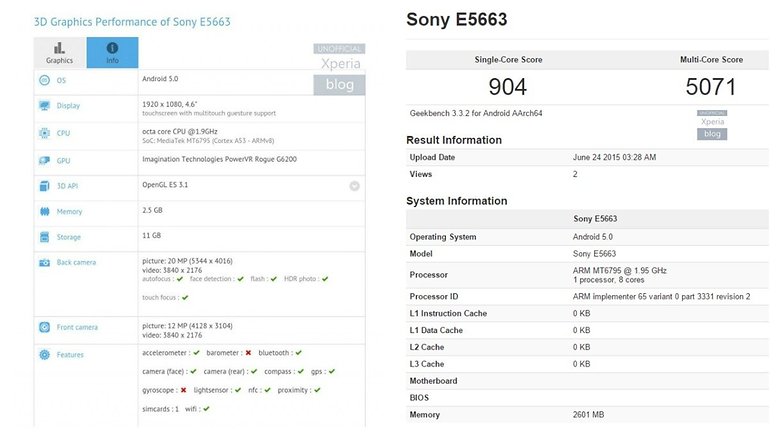Click the Front camera label
This screenshot has height=440, width=782.
(77, 327)
